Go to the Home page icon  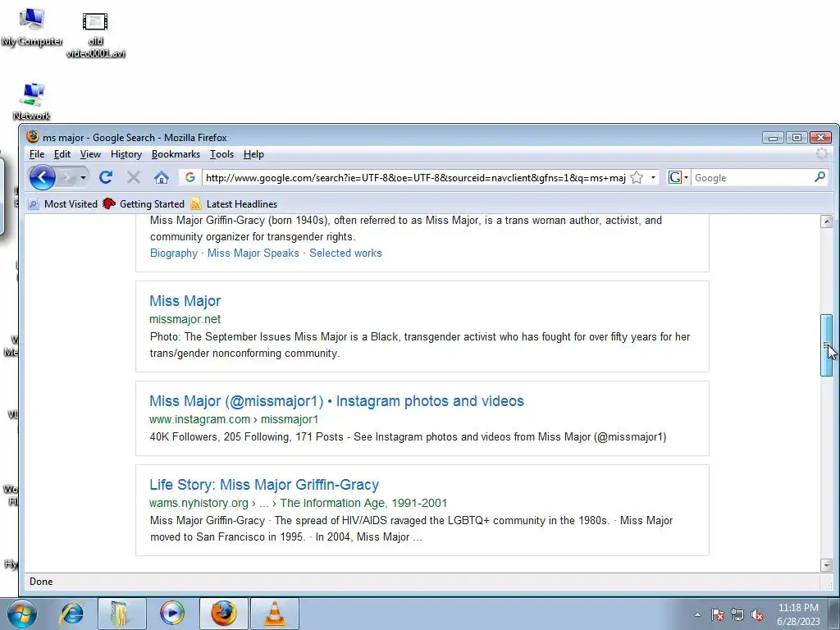[162, 177]
